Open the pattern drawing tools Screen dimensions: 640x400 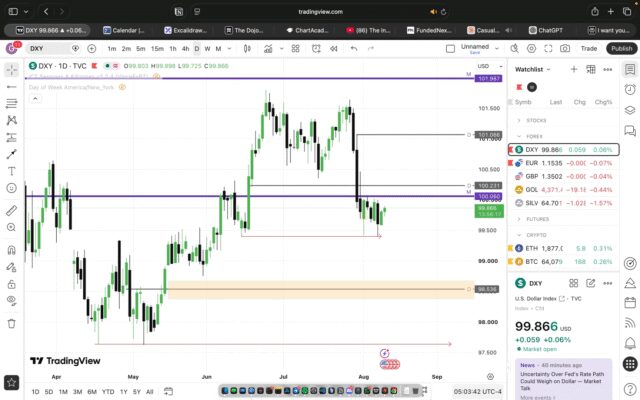(11, 120)
